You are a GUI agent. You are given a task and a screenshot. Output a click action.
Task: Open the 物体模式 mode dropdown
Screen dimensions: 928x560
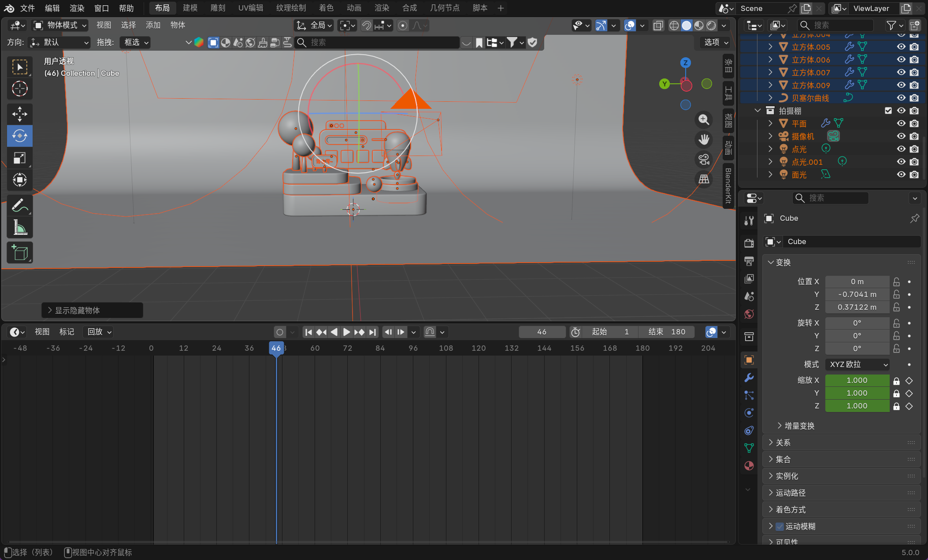tap(61, 25)
